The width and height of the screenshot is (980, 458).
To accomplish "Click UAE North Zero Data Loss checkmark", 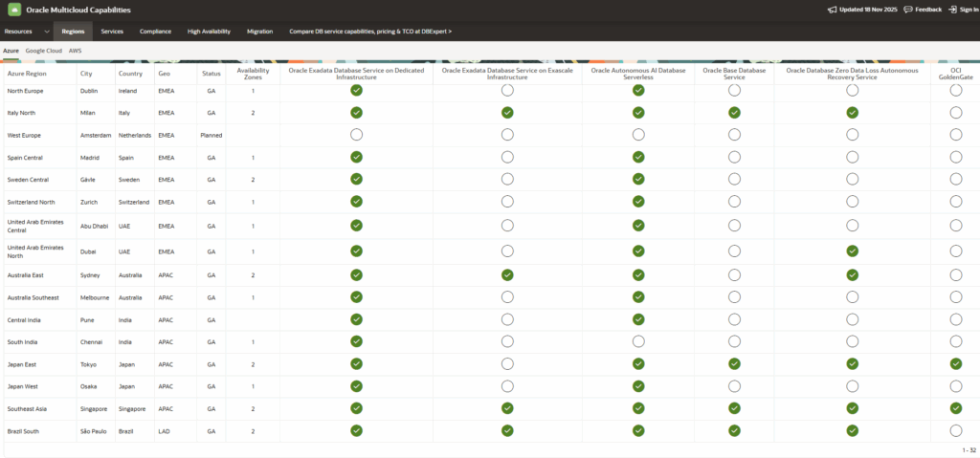I will [x=852, y=251].
